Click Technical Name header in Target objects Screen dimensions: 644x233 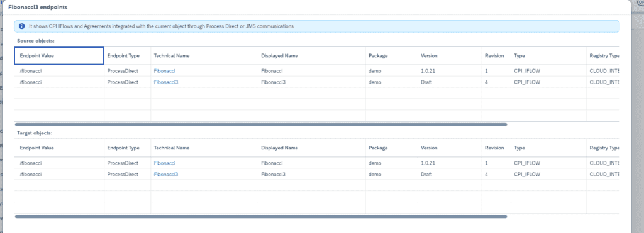(204, 148)
